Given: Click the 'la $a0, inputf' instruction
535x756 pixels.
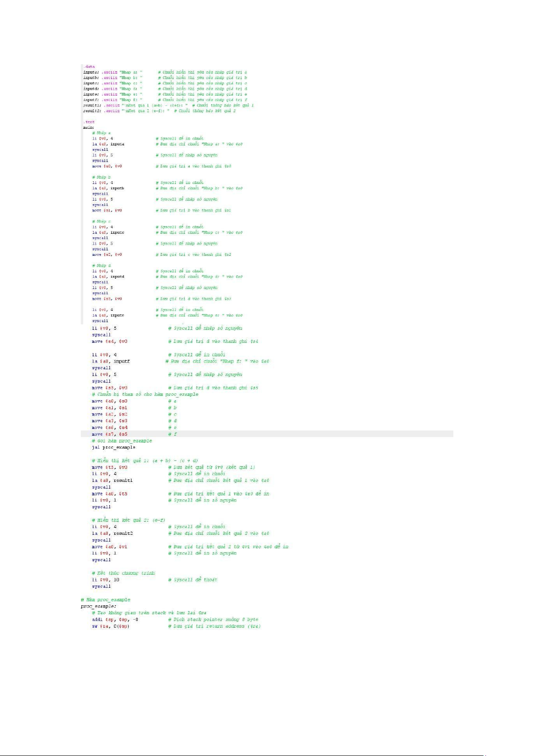Looking at the screenshot, I should pyautogui.click(x=111, y=361).
